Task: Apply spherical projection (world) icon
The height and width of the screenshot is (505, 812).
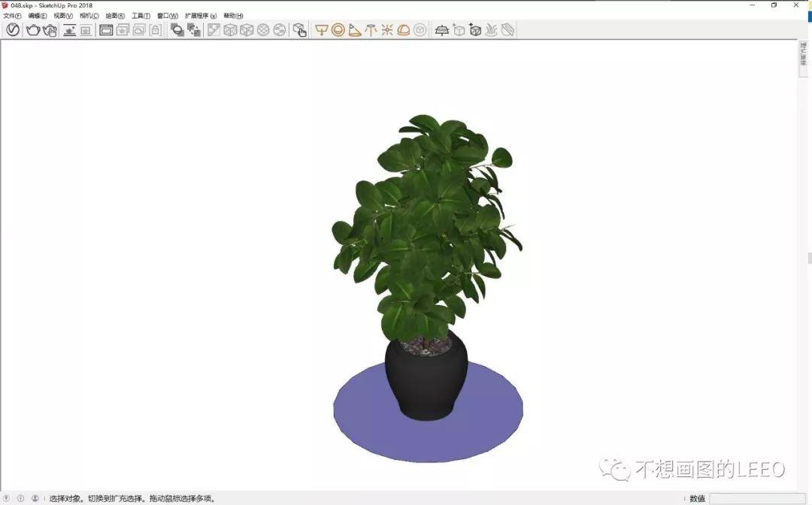Action: tap(263, 30)
